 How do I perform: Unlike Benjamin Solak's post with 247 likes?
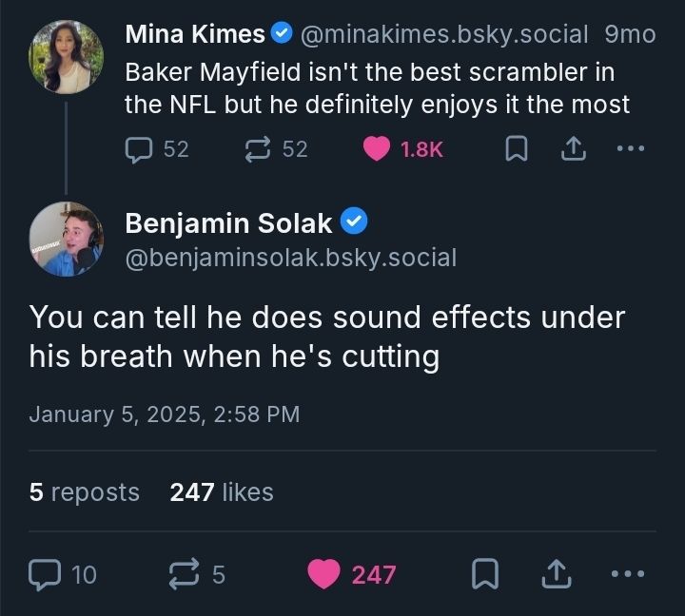point(326,573)
